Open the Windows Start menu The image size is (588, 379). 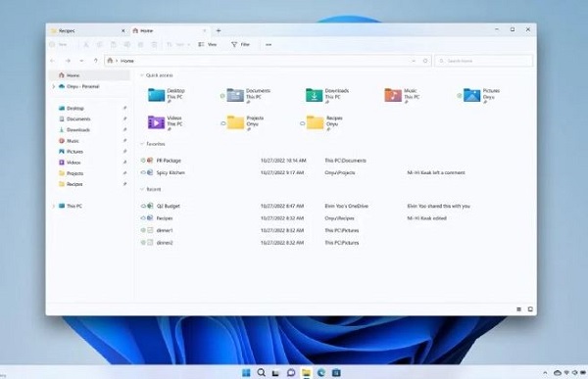246,372
